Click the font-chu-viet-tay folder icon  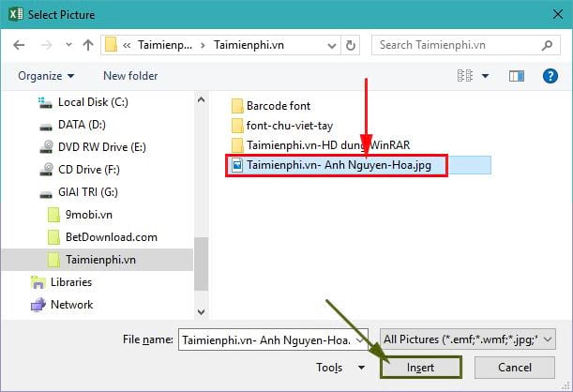pyautogui.click(x=237, y=126)
